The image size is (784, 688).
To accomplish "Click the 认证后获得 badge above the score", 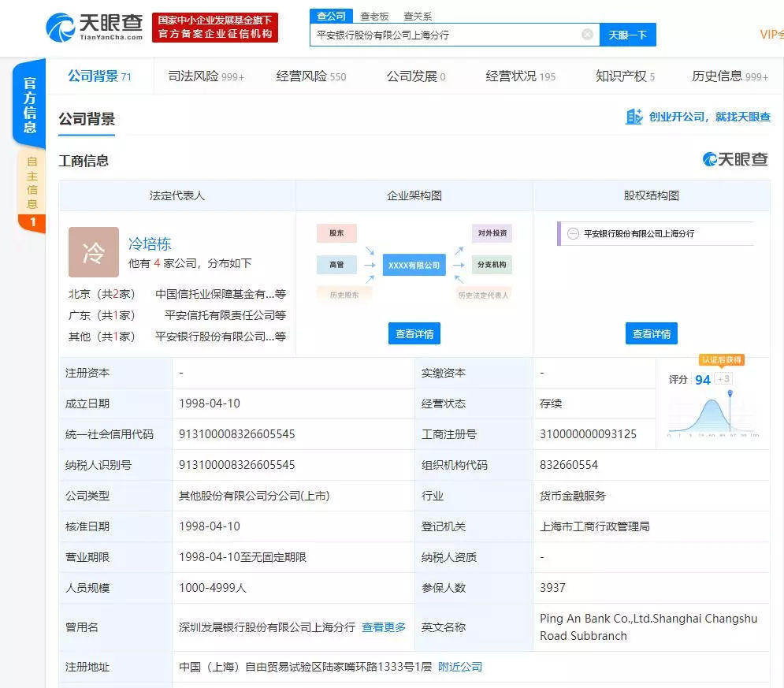I will (x=722, y=359).
